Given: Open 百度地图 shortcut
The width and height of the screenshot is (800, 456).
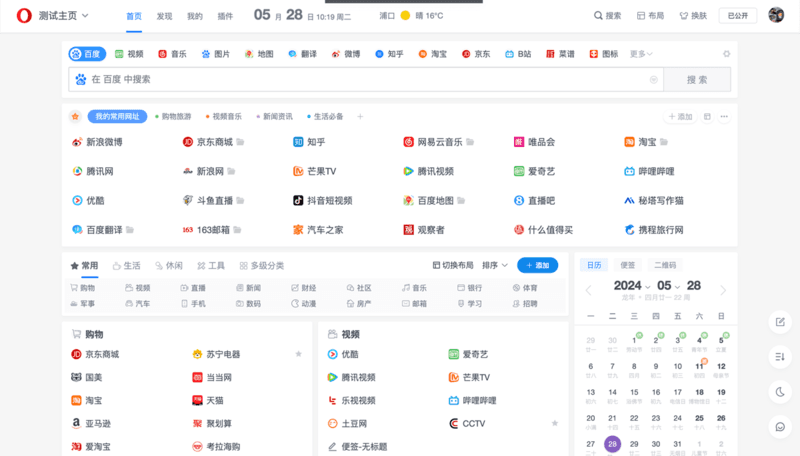Looking at the screenshot, I should (429, 200).
